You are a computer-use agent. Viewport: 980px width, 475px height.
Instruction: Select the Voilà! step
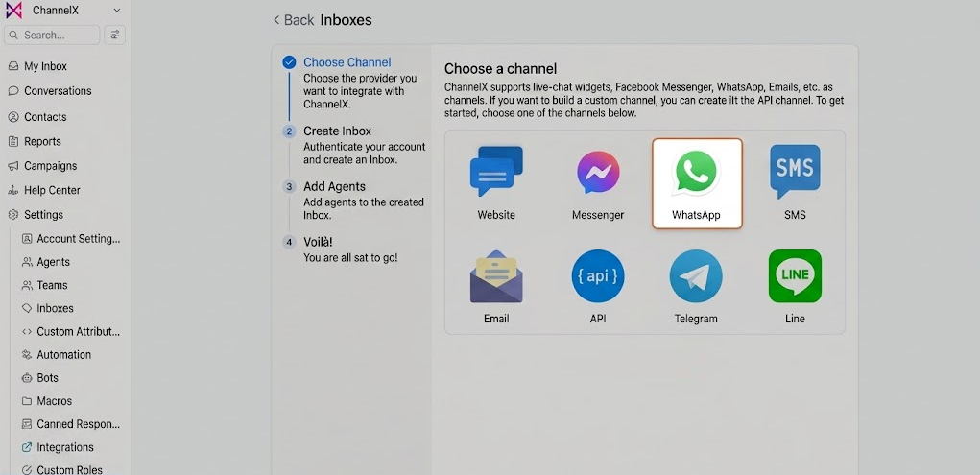tap(340, 249)
